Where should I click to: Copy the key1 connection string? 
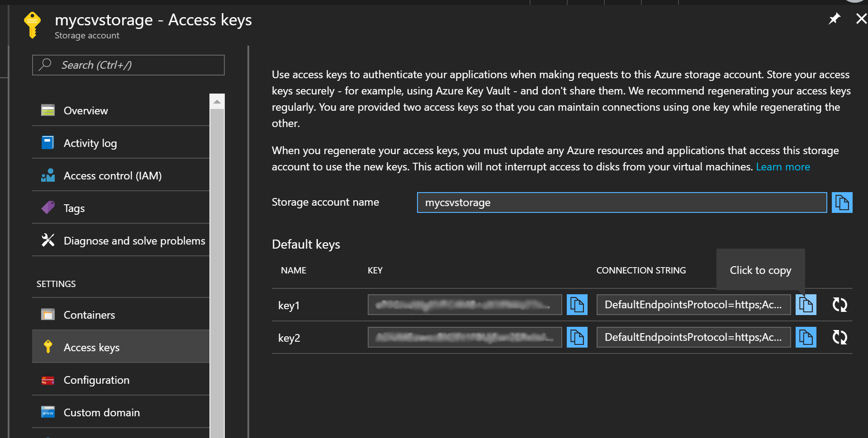click(x=806, y=305)
